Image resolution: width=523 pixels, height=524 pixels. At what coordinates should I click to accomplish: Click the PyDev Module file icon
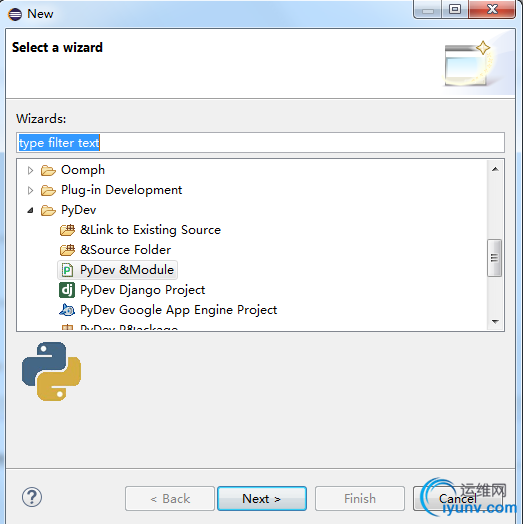point(67,270)
